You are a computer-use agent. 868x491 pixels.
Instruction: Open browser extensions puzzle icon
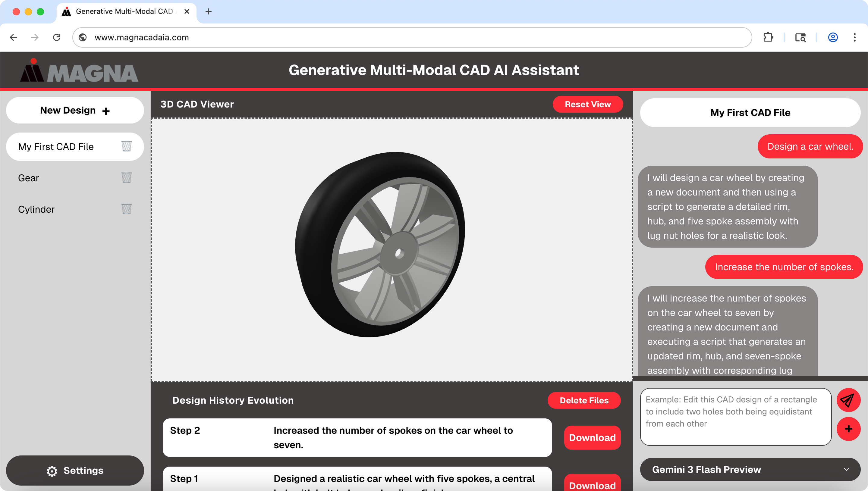[x=768, y=37]
